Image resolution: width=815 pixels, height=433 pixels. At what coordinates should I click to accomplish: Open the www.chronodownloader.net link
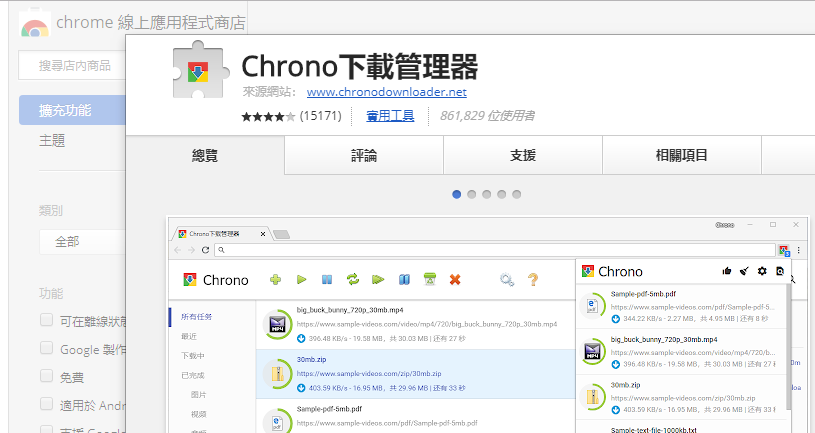pyautogui.click(x=387, y=92)
